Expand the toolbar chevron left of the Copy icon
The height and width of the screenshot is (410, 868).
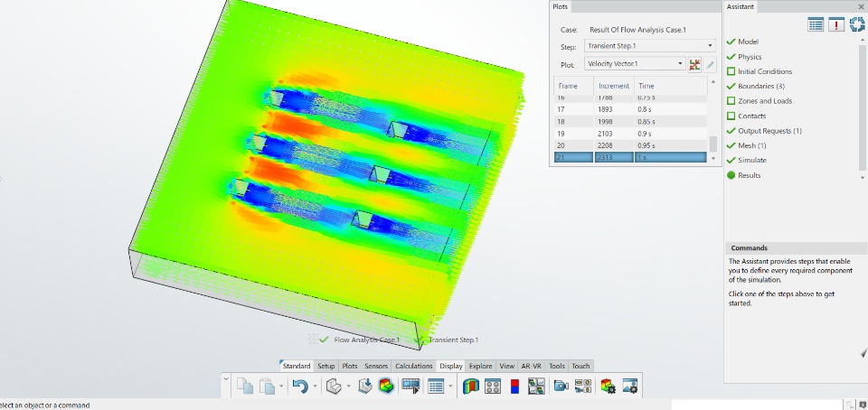[x=226, y=378]
